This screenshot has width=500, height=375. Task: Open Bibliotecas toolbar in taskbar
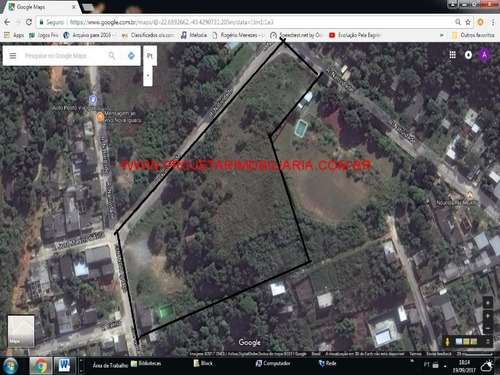click(x=146, y=363)
